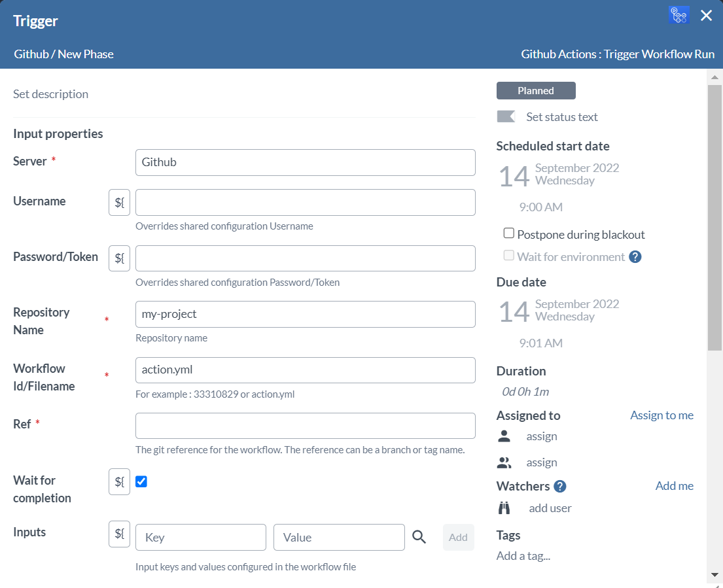
Task: Click the status text flag icon
Action: (x=506, y=116)
